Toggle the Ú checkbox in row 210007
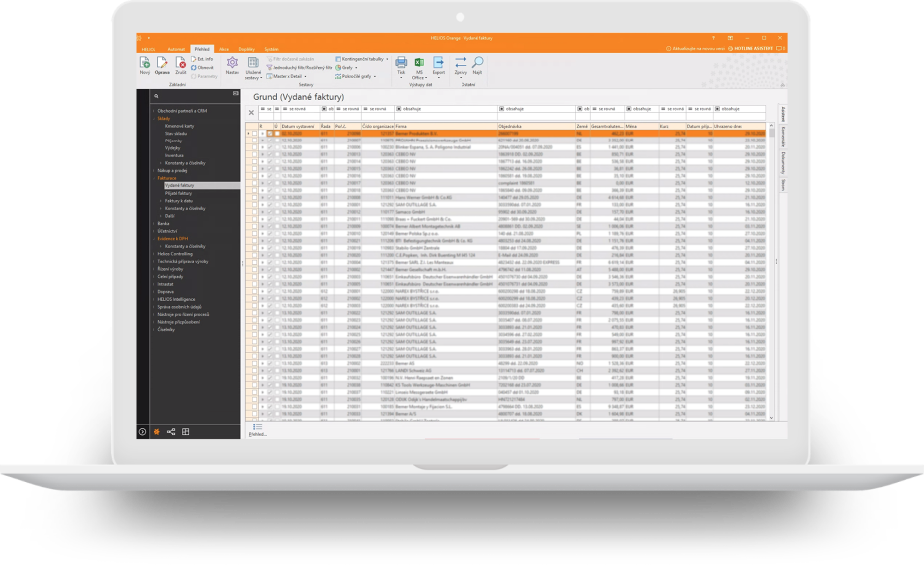 point(277,141)
